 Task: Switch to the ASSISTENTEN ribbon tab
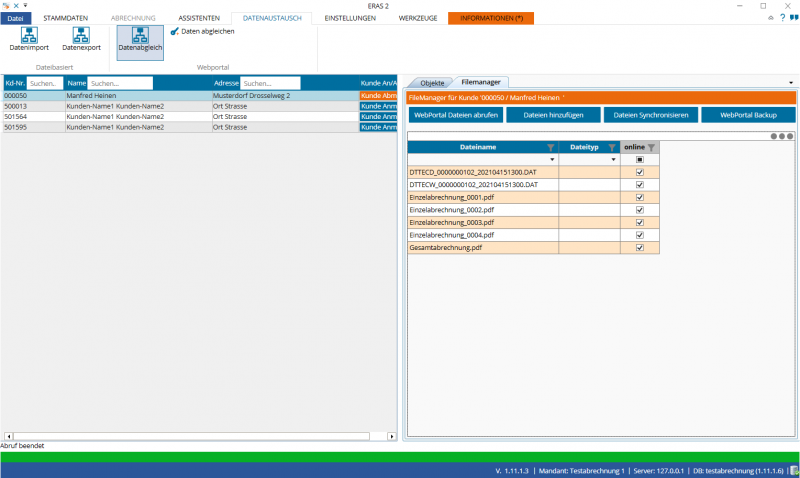199,18
